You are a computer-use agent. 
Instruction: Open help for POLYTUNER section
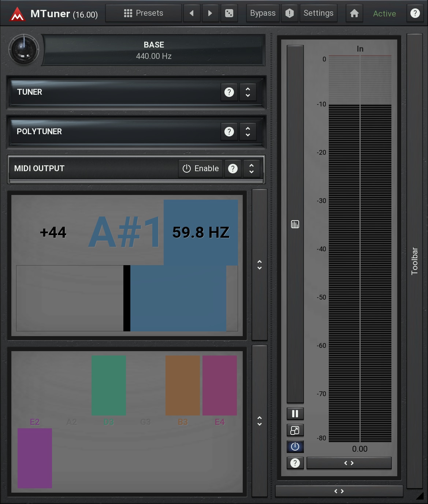[229, 132]
